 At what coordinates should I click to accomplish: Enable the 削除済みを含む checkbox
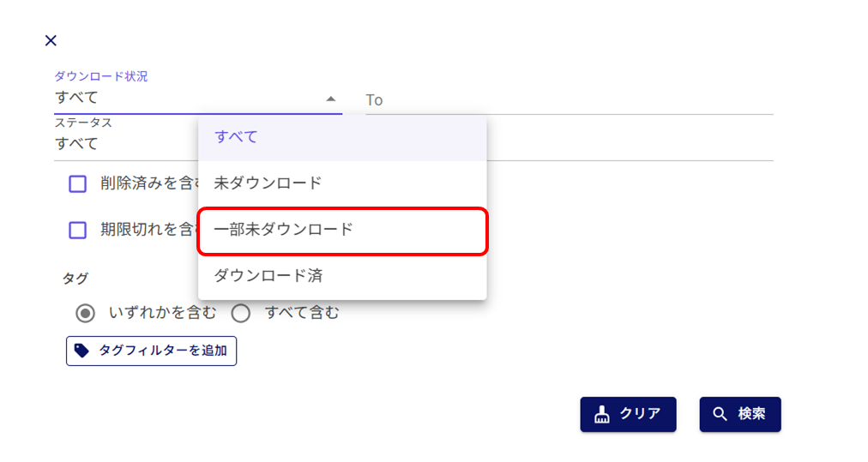click(78, 183)
